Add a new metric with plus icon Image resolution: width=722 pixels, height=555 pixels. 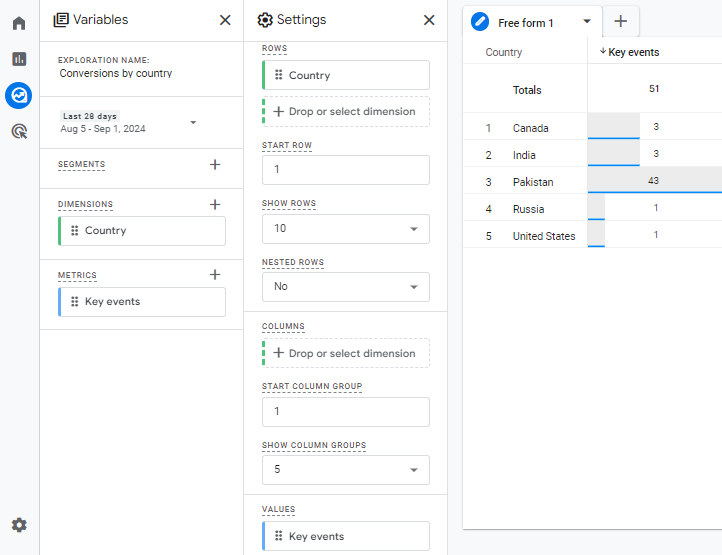click(215, 275)
